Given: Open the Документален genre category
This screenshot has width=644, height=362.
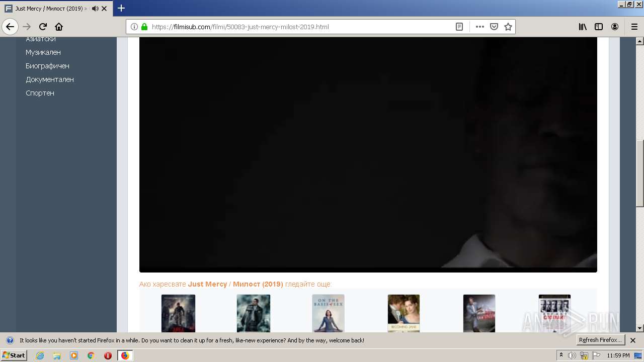Looking at the screenshot, I should click(50, 79).
